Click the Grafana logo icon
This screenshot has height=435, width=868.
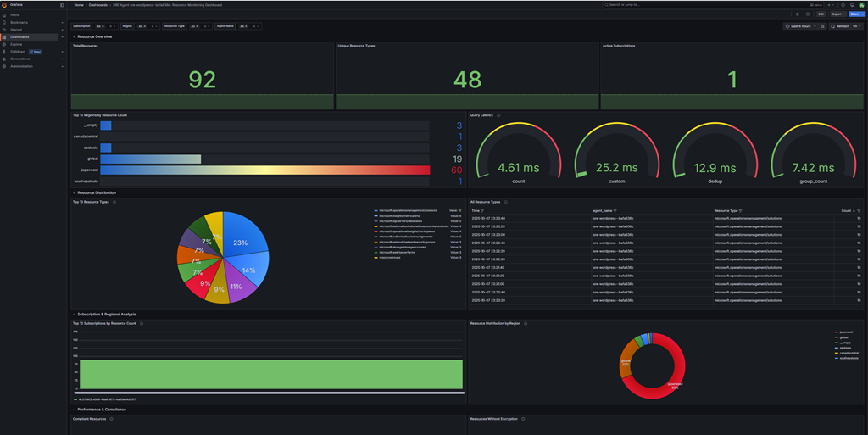(4, 5)
